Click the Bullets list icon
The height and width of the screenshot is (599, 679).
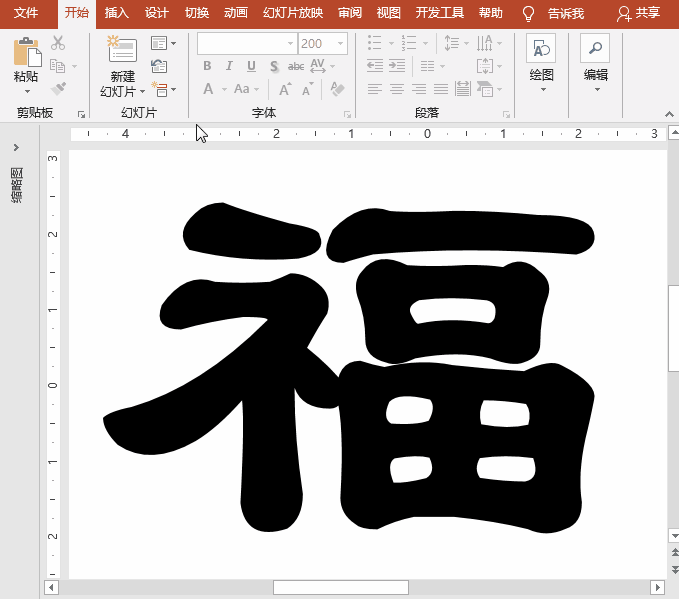coord(375,43)
